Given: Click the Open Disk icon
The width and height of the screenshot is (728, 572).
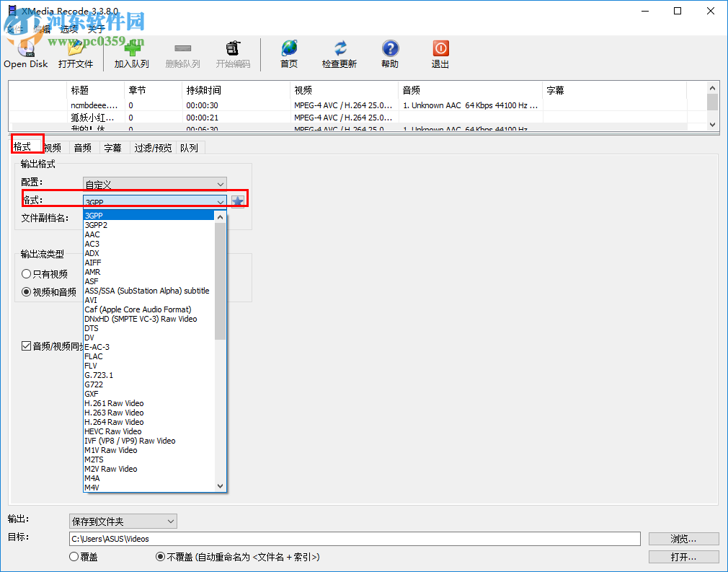Looking at the screenshot, I should [25, 49].
